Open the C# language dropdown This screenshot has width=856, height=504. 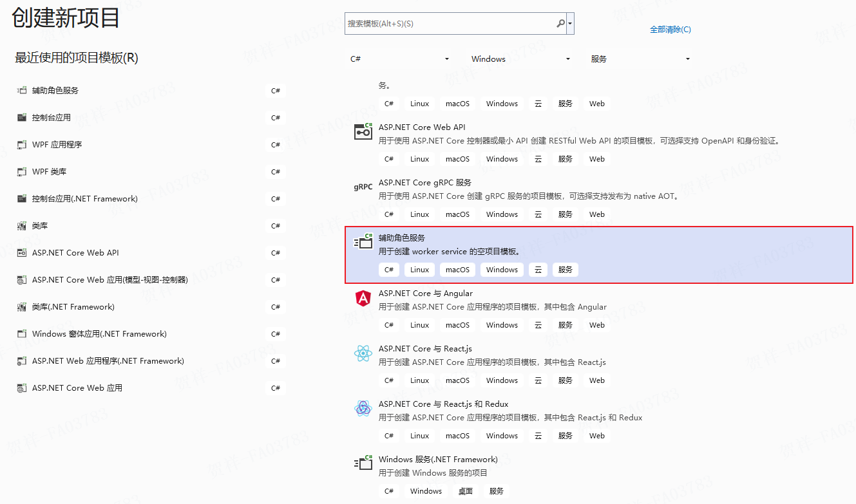399,59
